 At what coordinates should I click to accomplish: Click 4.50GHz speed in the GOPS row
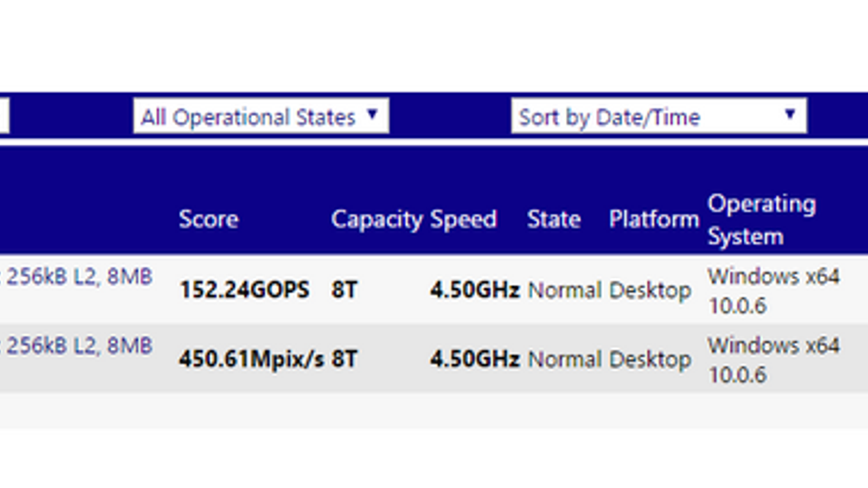click(475, 290)
